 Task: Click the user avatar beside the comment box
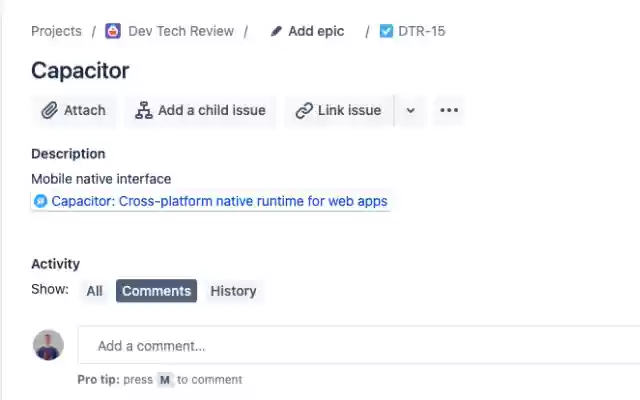pos(48,345)
